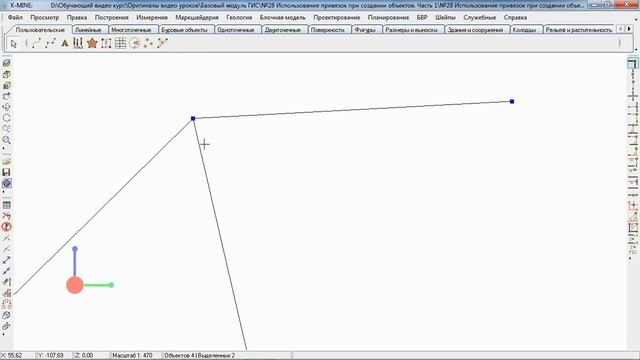
Task: Open the Файл menu
Action: (x=15, y=18)
